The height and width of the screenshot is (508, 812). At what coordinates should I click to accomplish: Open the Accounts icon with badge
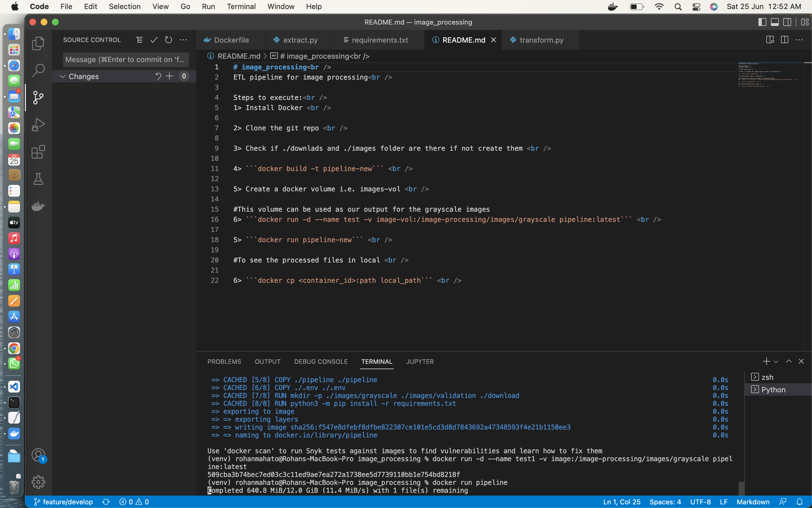point(38,455)
